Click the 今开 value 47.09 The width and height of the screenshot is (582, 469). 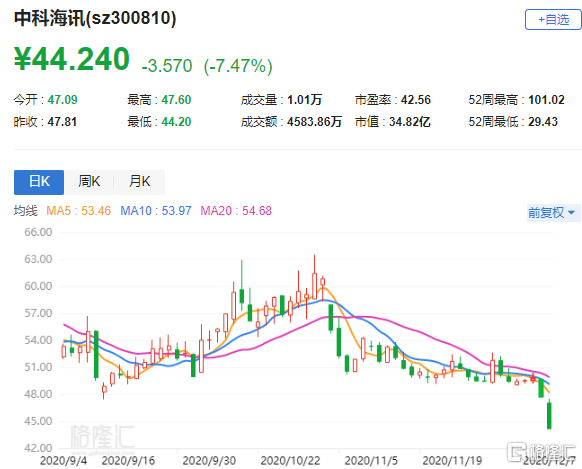click(x=62, y=100)
